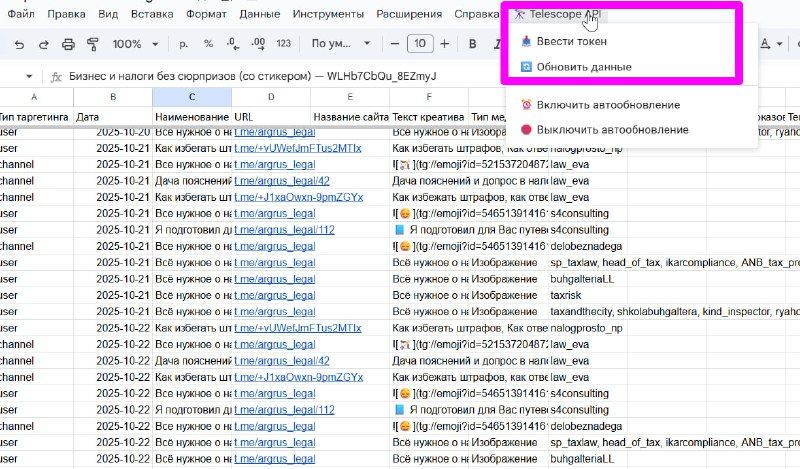Screen dimensions: 800x469
Task: Click the Название сайта header cell
Action: (350, 117)
